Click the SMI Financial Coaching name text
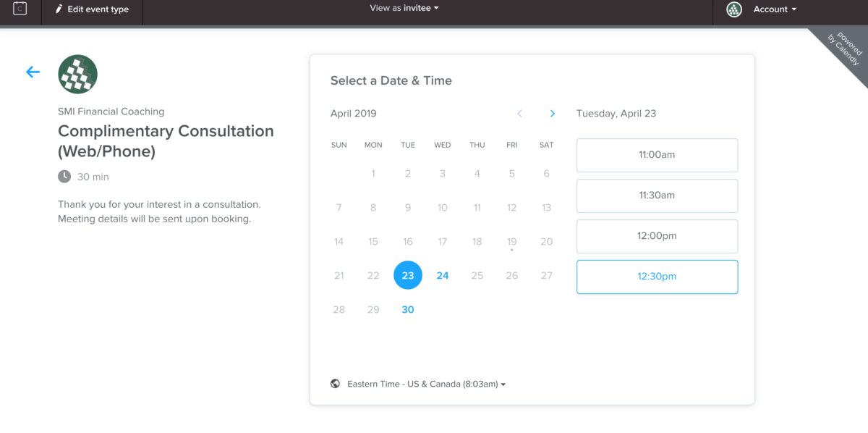Viewport: 868px width, 433px height. pos(111,112)
